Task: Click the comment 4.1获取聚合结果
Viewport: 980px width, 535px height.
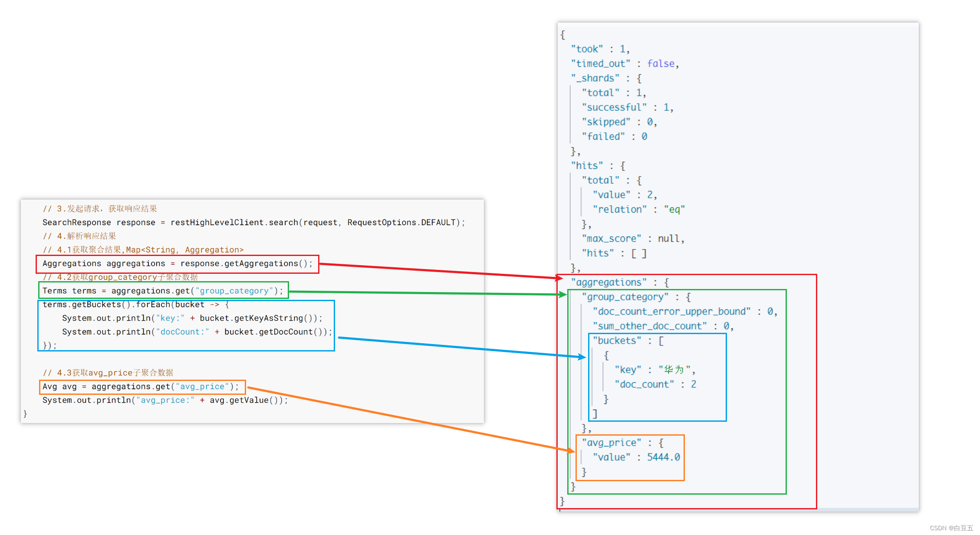Action: pos(143,250)
